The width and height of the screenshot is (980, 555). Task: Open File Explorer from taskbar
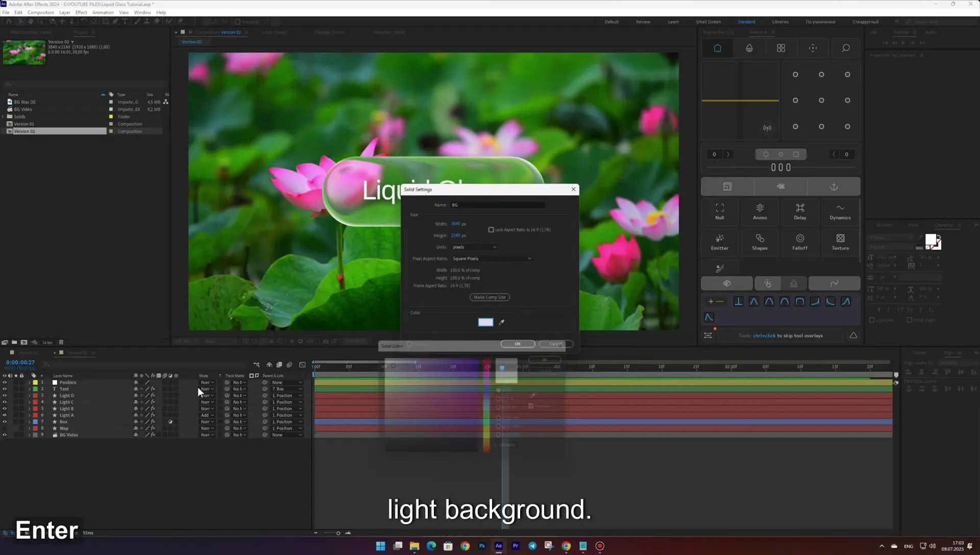[x=414, y=546]
